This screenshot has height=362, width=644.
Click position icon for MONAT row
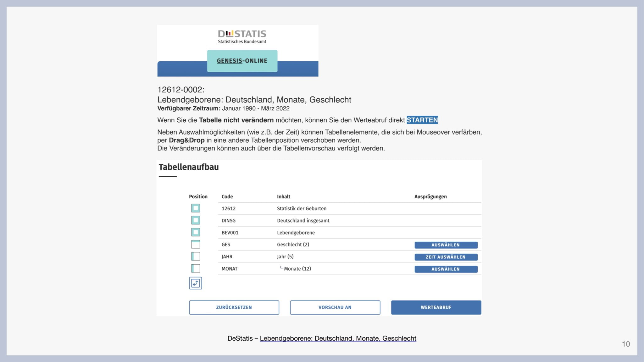tap(196, 268)
